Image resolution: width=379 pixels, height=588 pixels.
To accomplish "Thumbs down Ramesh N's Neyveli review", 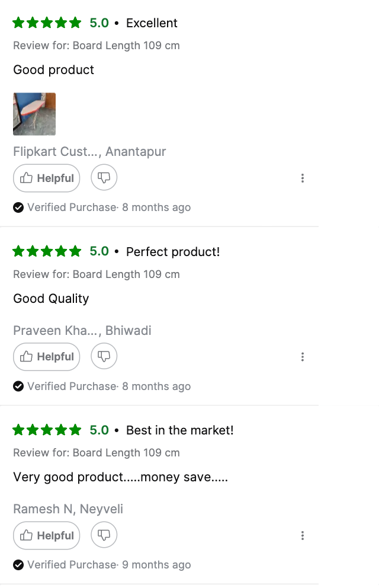I will (x=104, y=535).
